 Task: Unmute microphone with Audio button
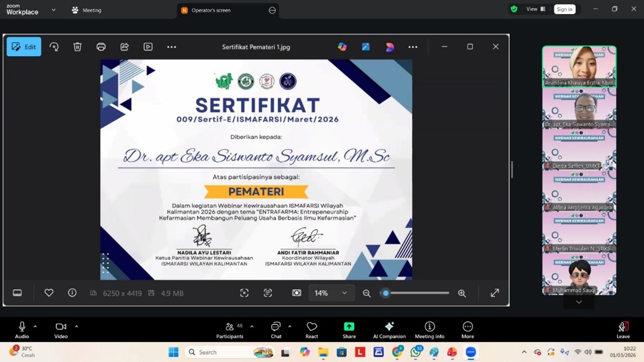22,329
